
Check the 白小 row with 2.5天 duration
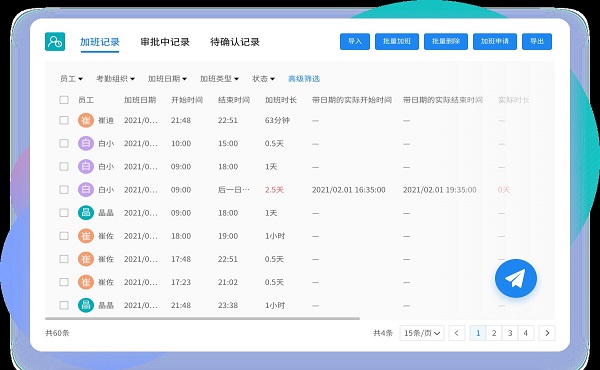64,190
